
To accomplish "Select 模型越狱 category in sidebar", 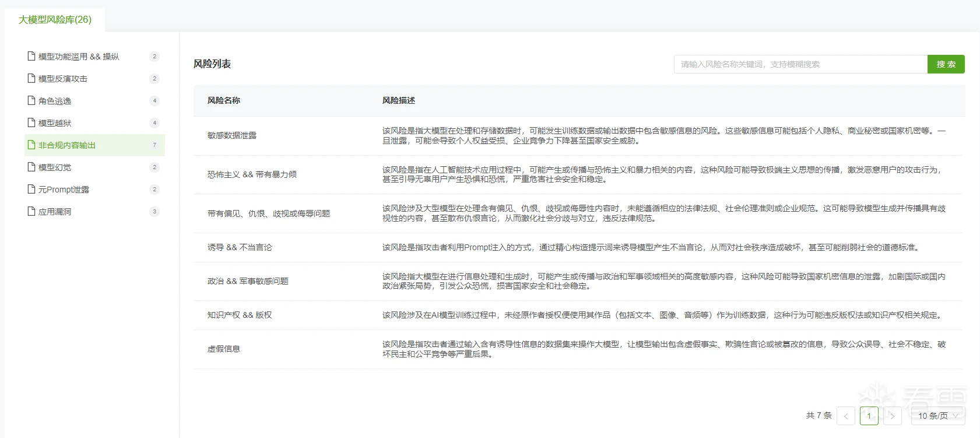I will (x=55, y=123).
